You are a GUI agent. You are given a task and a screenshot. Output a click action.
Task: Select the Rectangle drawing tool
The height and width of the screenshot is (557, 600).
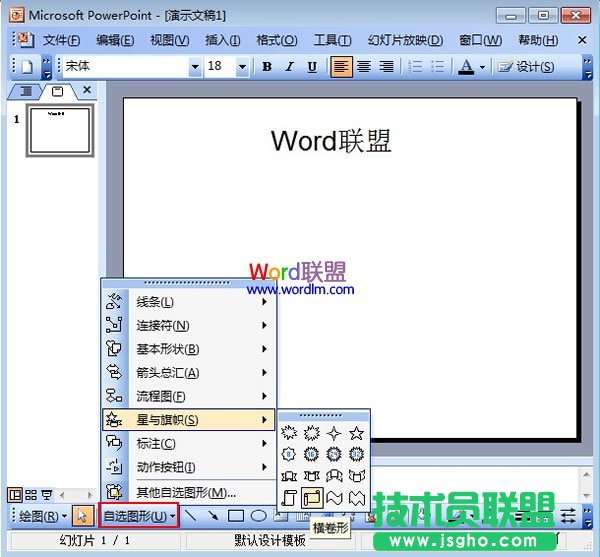click(x=236, y=516)
